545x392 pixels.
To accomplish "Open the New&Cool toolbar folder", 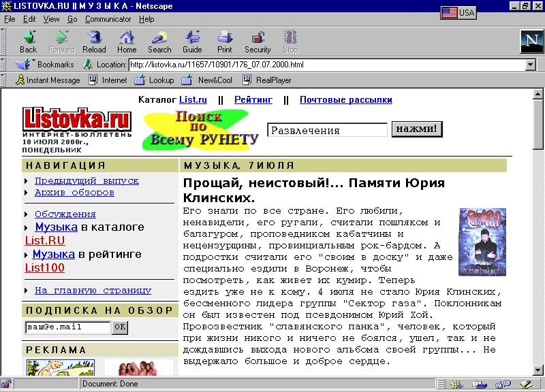I will click(207, 80).
